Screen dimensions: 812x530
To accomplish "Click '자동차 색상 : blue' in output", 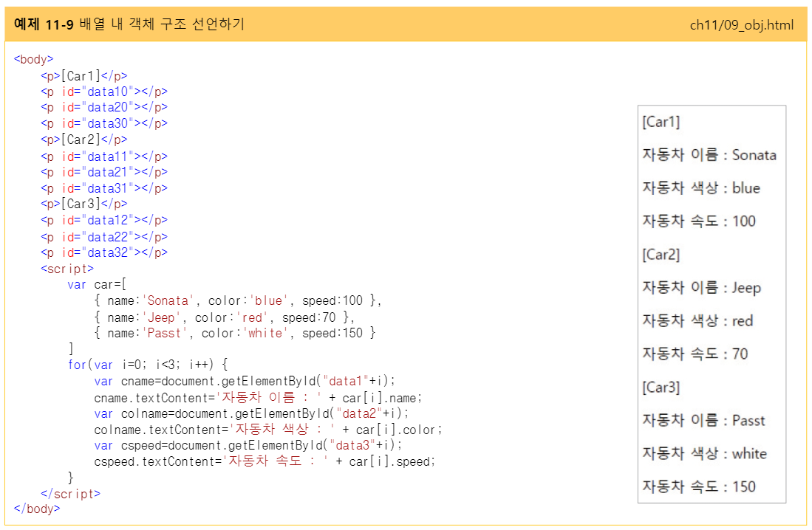I will 701,188.
